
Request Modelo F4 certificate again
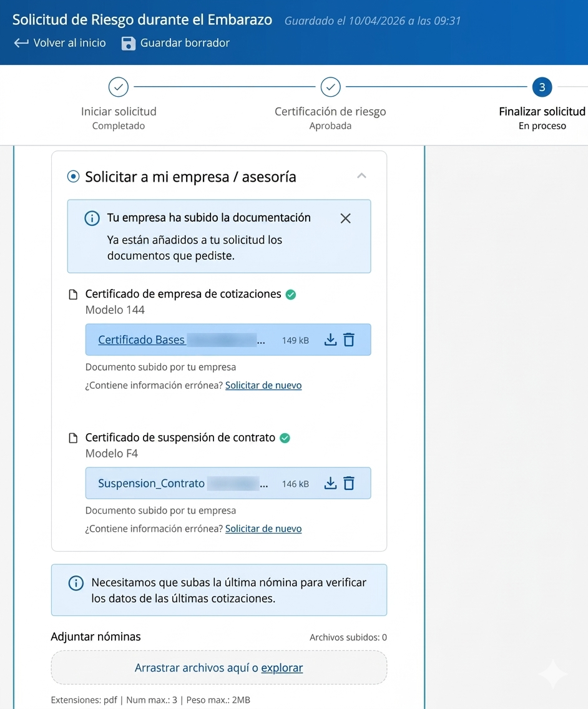click(x=263, y=529)
